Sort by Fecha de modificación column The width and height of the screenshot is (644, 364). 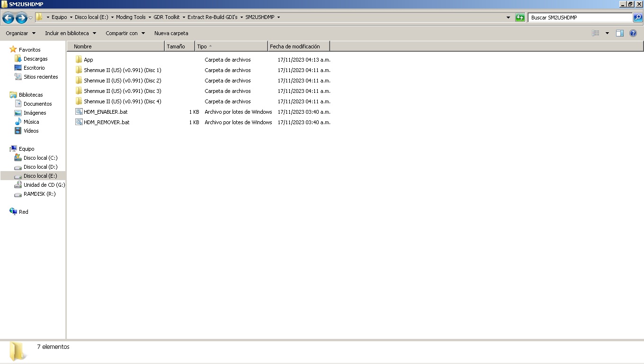pos(299,46)
